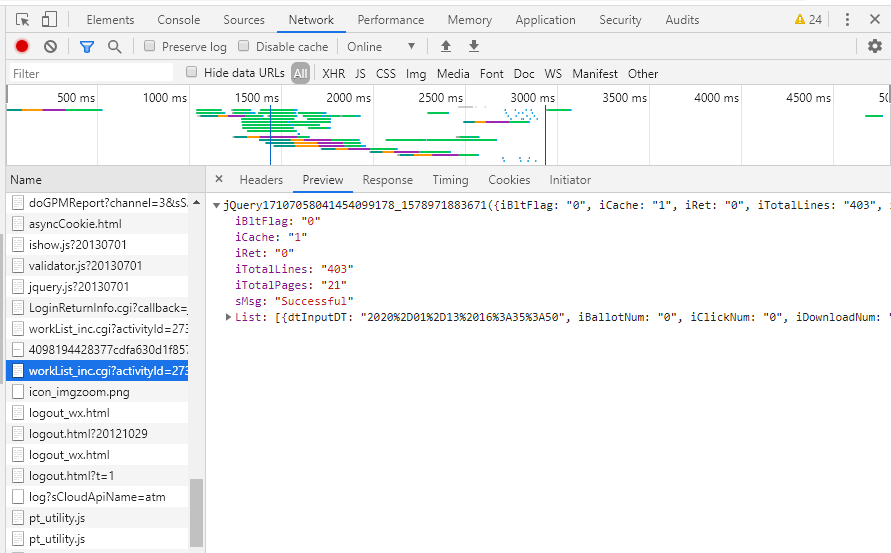Screen dimensions: 891x553
Task: Select the icon_imgzoom.png request
Action: 97,392
